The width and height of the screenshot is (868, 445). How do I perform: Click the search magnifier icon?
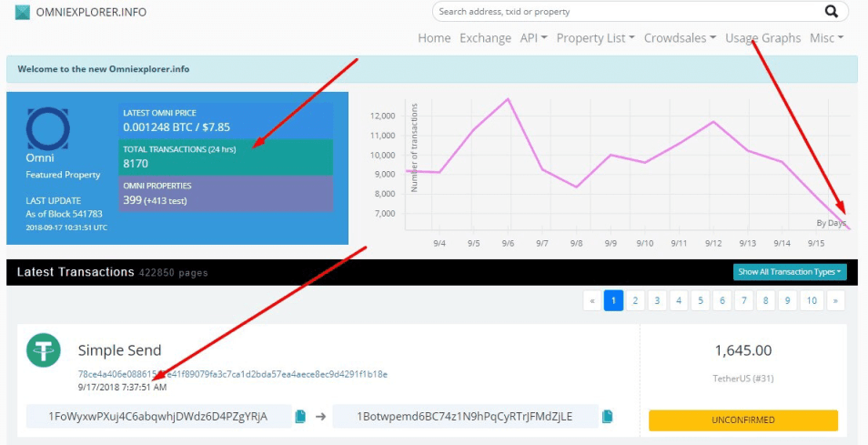tap(832, 11)
